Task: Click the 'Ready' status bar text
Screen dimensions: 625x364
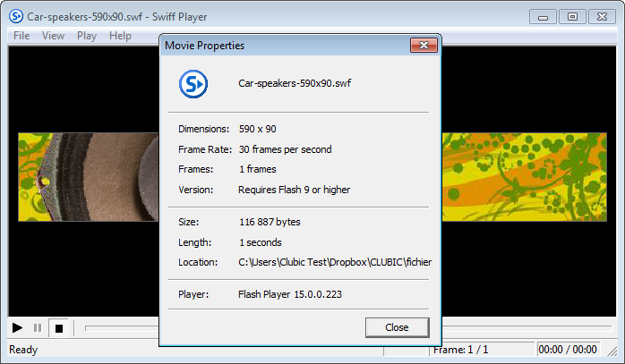Action: pyautogui.click(x=23, y=350)
